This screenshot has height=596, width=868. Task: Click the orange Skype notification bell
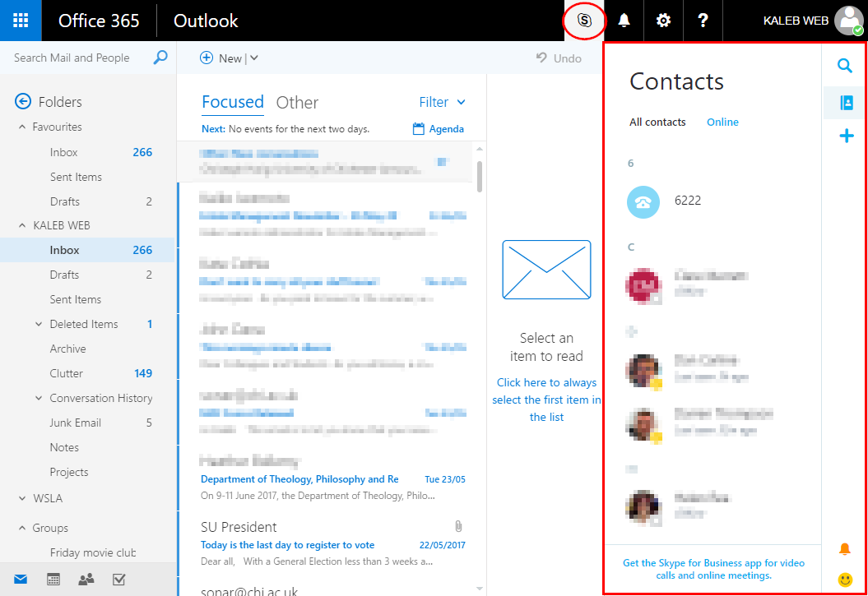pos(844,548)
